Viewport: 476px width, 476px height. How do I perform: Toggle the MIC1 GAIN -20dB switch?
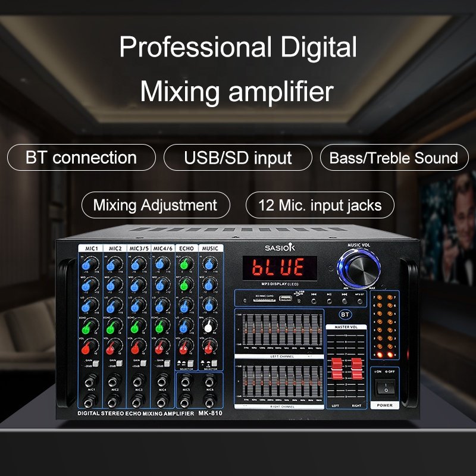click(96, 364)
